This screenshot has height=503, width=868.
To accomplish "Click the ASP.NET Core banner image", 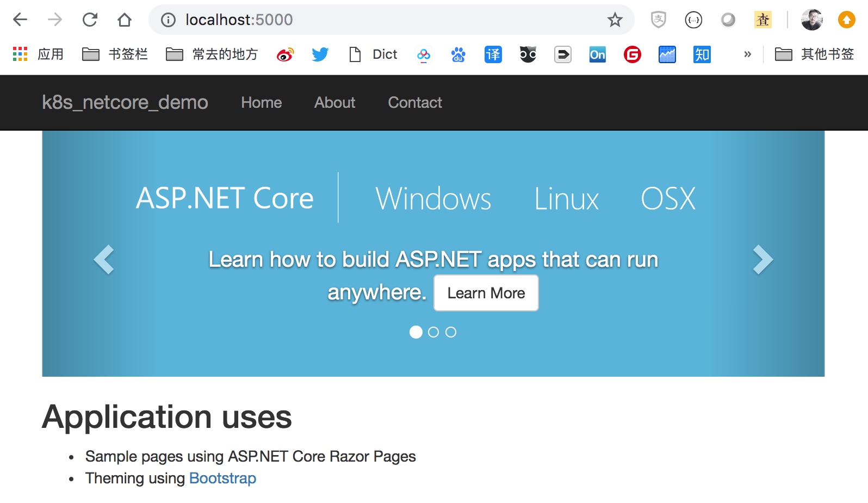I will (x=433, y=254).
